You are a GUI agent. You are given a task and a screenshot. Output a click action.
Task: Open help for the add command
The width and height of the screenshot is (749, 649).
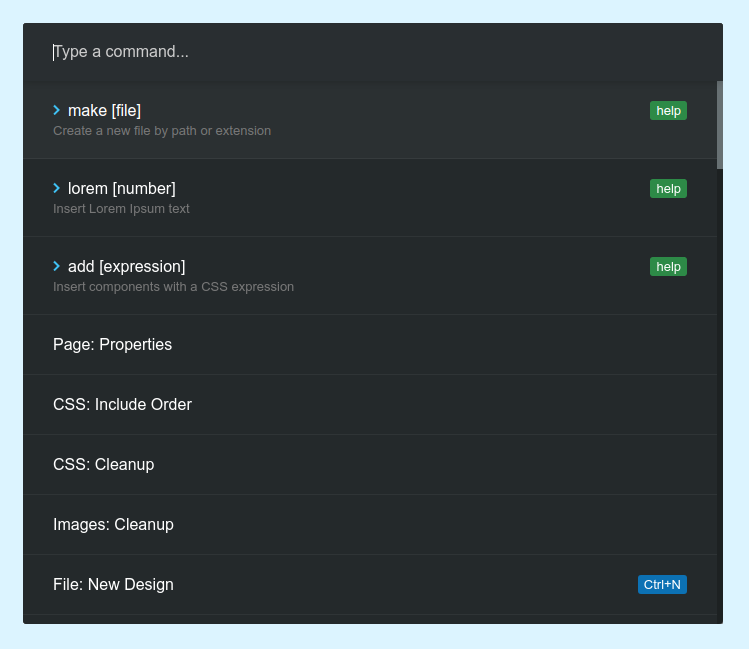(668, 266)
